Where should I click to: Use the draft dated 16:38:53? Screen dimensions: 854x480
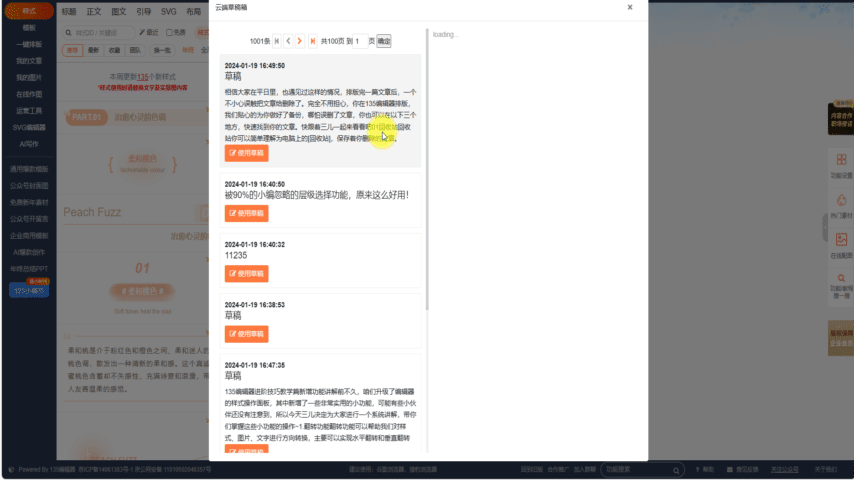pyautogui.click(x=246, y=334)
